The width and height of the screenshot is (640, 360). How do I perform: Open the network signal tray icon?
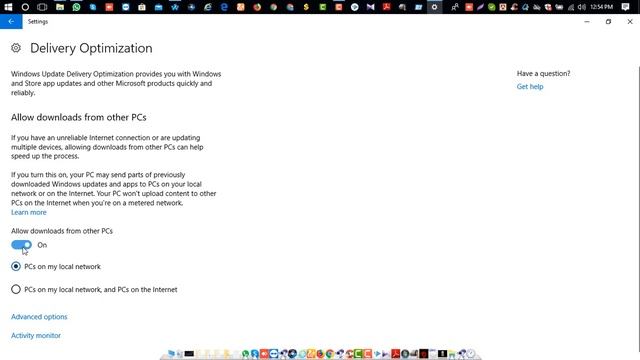click(x=571, y=7)
